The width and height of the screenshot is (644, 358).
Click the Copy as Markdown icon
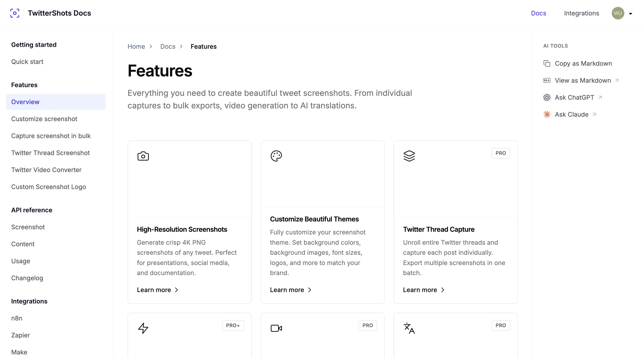[547, 63]
